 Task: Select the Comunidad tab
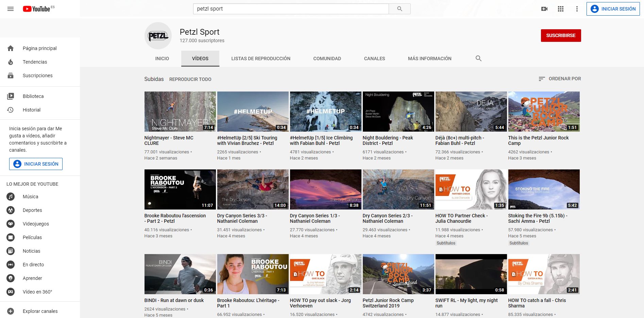(x=327, y=58)
